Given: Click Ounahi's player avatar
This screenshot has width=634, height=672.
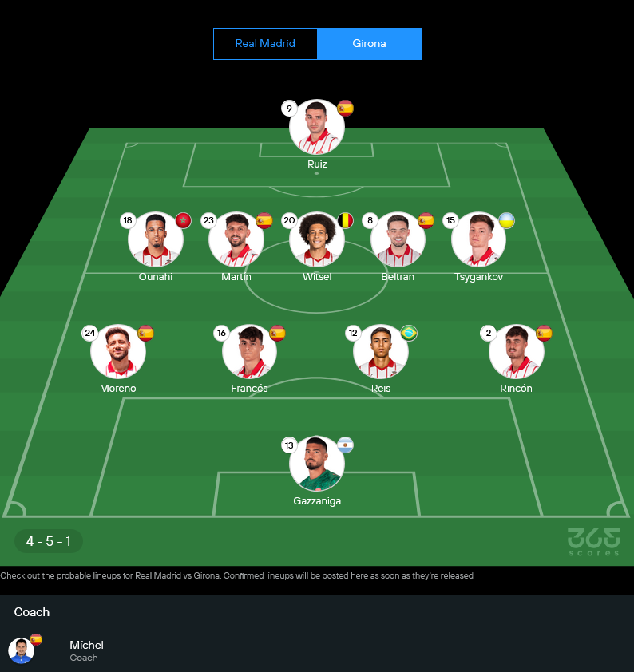Looking at the screenshot, I should 156,239.
